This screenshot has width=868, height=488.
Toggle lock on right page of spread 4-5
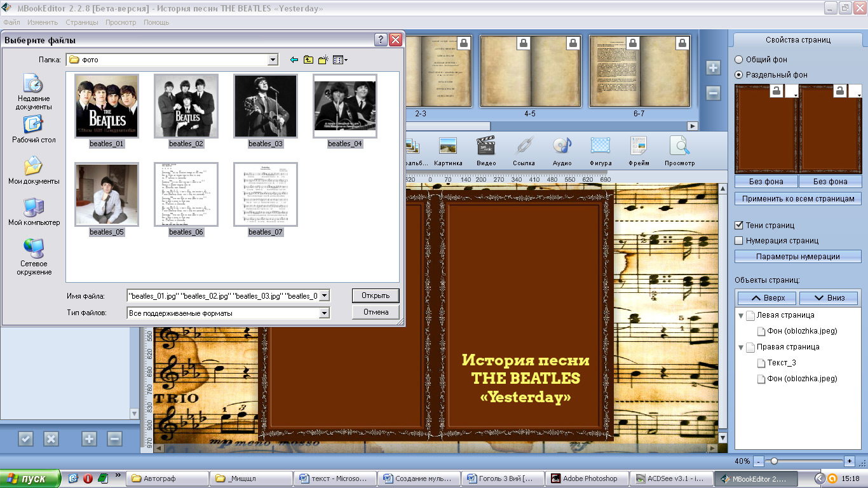574,43
